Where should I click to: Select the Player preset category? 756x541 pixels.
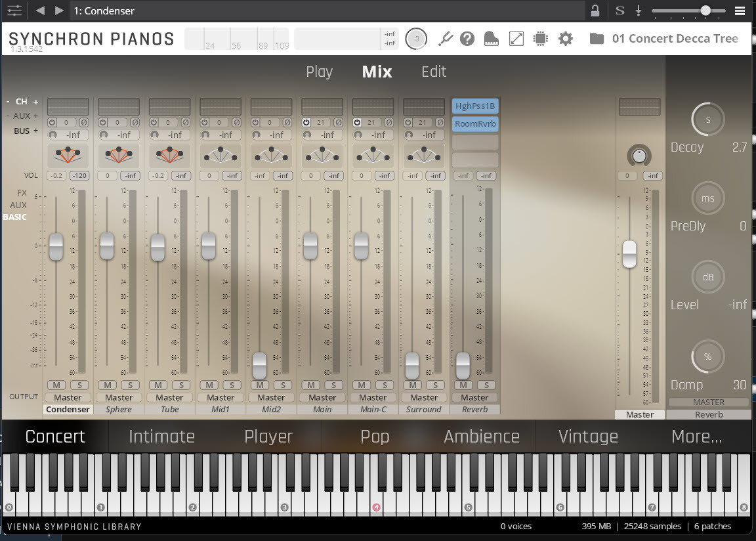pyautogui.click(x=268, y=437)
